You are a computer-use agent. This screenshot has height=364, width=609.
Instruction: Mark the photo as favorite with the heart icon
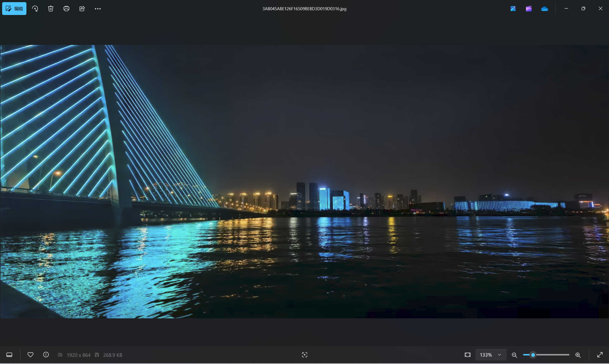point(30,355)
